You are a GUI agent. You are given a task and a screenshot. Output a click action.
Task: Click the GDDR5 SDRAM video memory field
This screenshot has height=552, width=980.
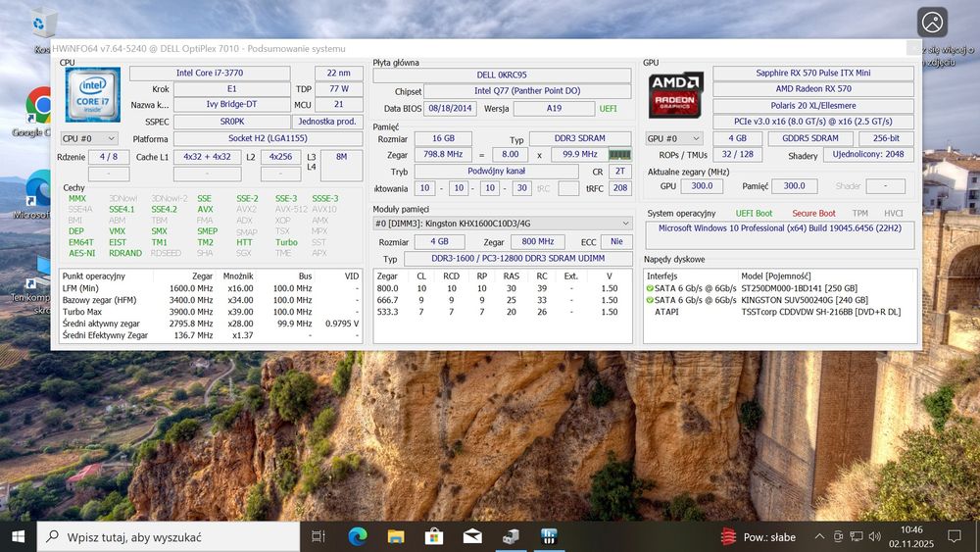click(810, 138)
